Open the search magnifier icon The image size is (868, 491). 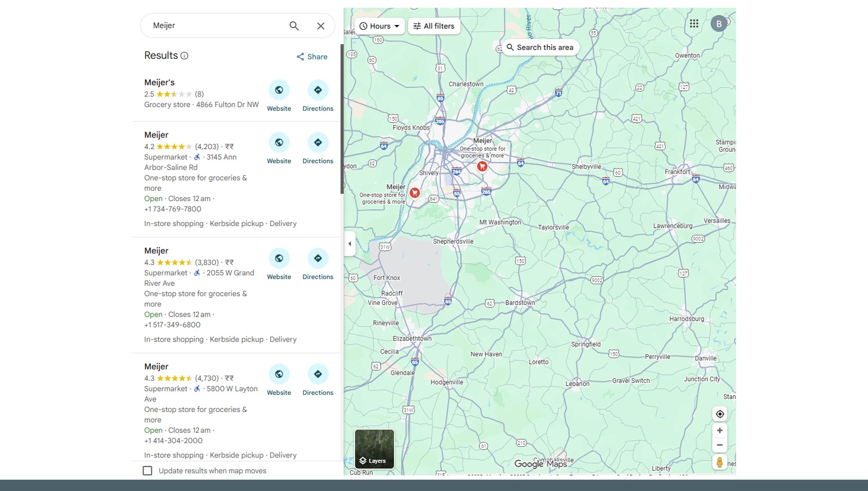pyautogui.click(x=294, y=25)
